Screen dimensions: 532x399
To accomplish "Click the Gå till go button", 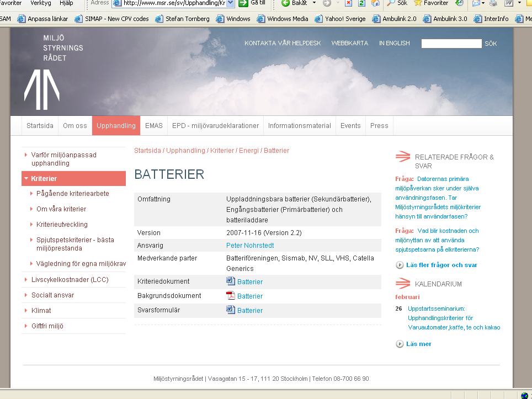I will 252,3.
